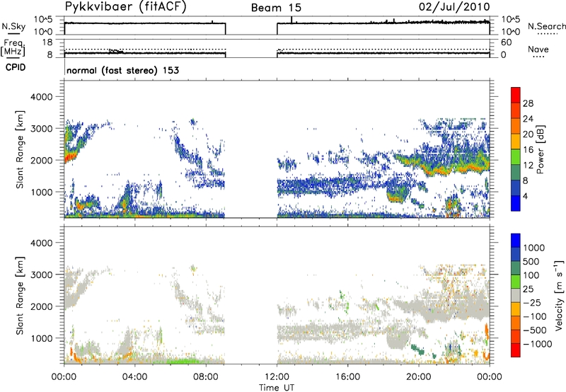Click the Velocity [m s-1] colorbar label
This screenshot has height=392, width=566.
pyautogui.click(x=559, y=295)
